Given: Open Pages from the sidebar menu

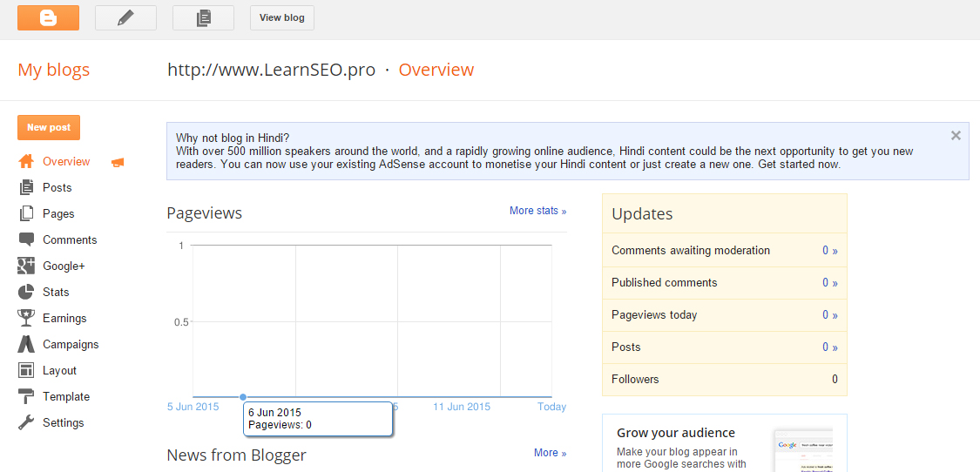Looking at the screenshot, I should (x=58, y=214).
